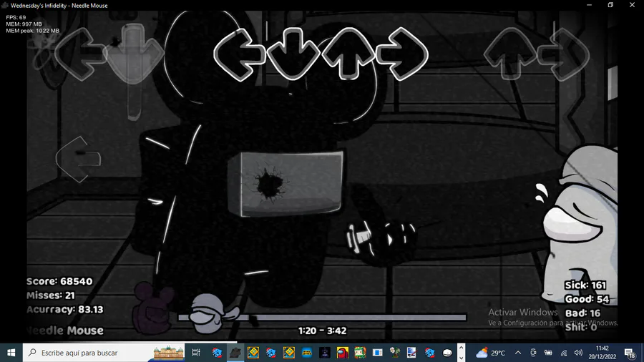Click the bullet-holed box the mouse holds

[287, 183]
